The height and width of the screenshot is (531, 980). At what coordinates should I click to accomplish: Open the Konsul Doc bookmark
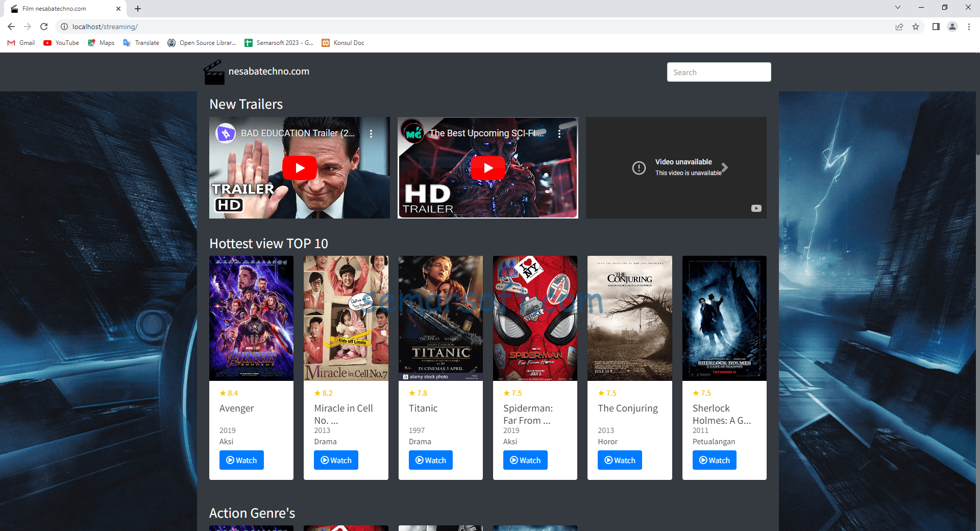pyautogui.click(x=342, y=43)
